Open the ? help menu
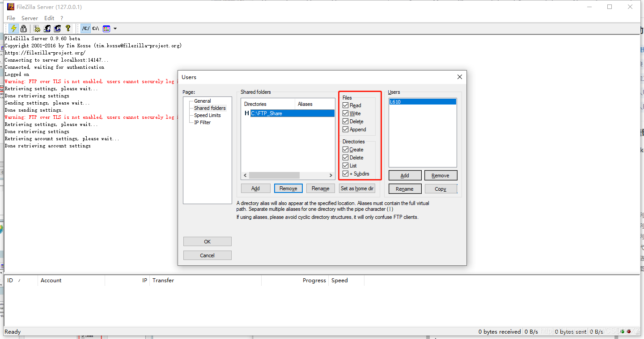Viewport: 644px width, 339px height. [62, 18]
